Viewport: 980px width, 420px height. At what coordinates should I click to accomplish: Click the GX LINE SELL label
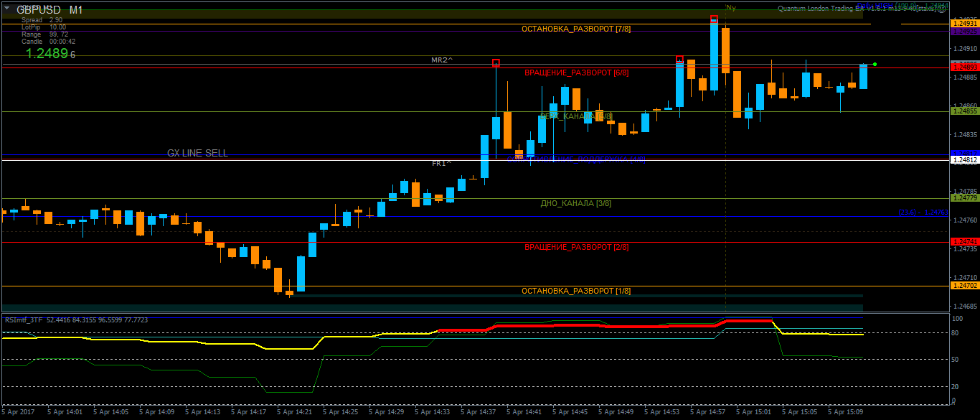click(197, 153)
